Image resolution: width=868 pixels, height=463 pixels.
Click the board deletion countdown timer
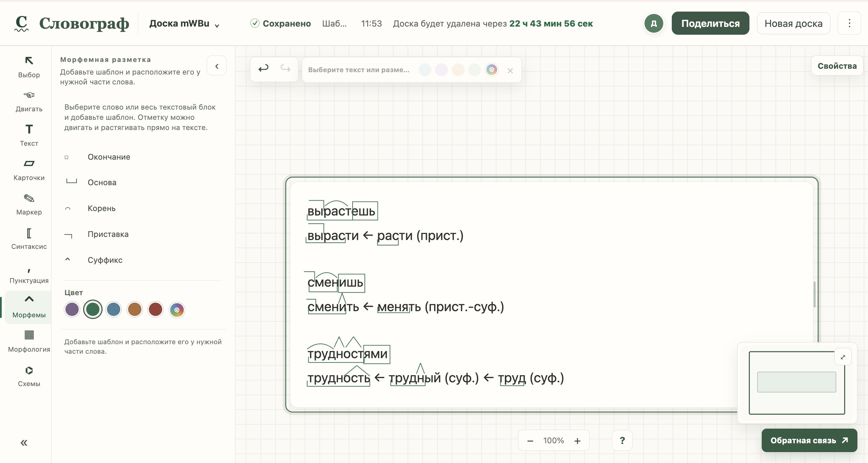[551, 23]
